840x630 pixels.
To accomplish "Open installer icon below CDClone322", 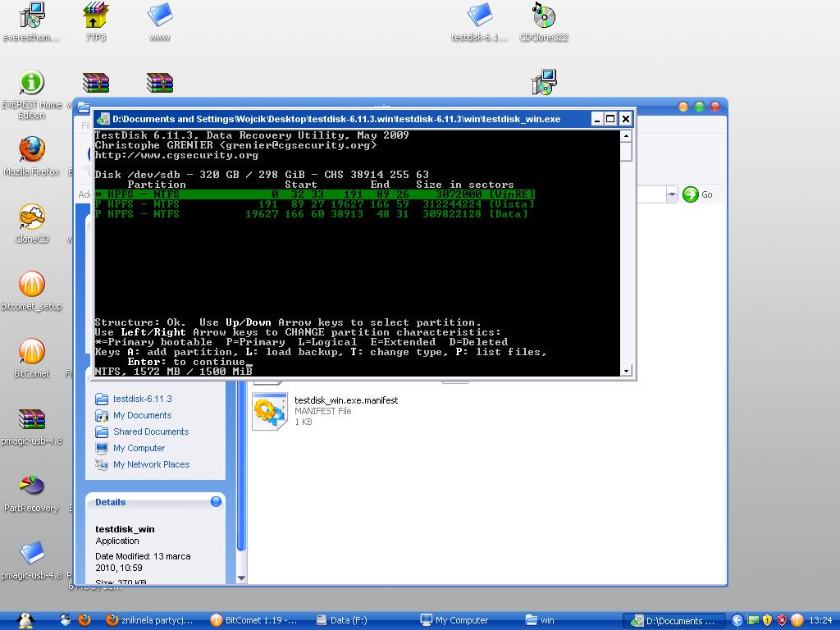I will click(x=544, y=83).
